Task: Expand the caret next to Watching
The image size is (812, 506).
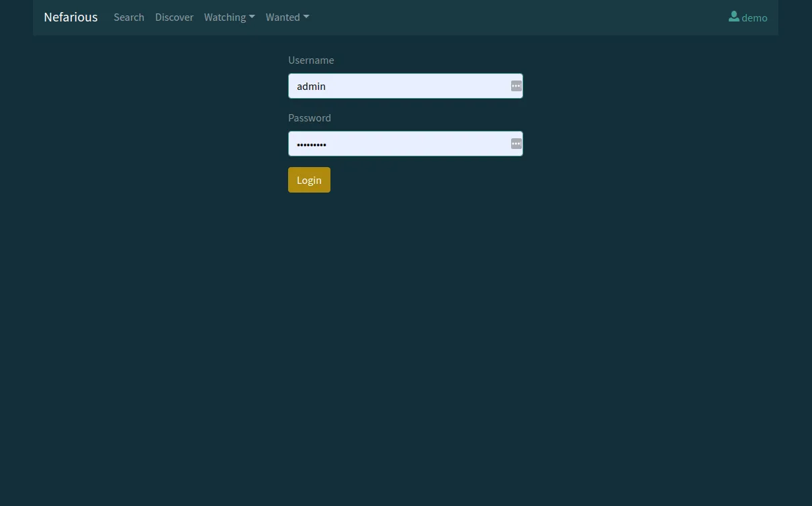Action: pyautogui.click(x=252, y=17)
